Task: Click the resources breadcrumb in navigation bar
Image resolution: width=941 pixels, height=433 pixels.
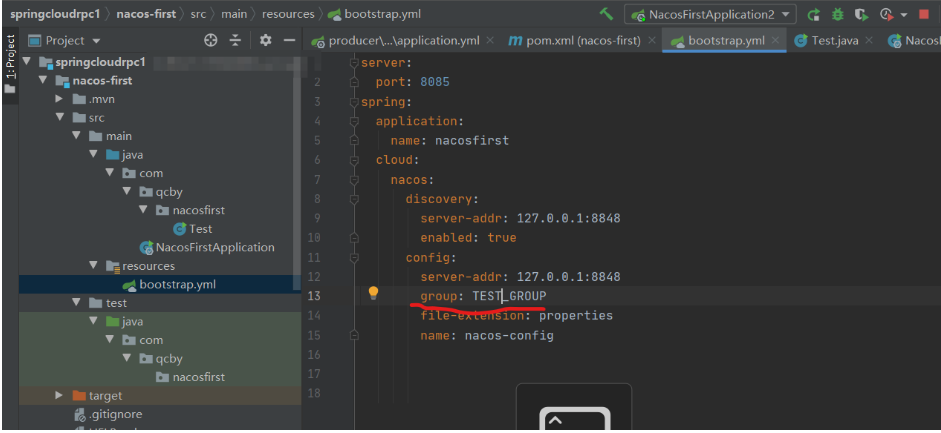Action: tap(288, 14)
